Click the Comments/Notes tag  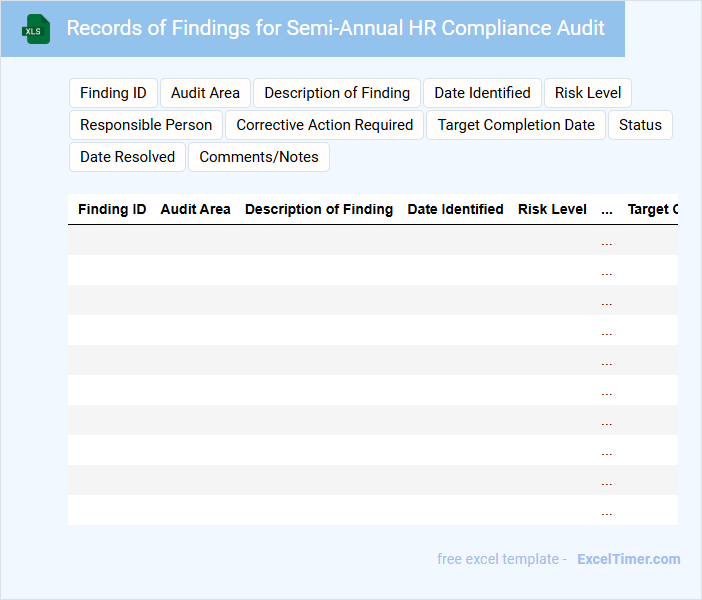coord(259,157)
